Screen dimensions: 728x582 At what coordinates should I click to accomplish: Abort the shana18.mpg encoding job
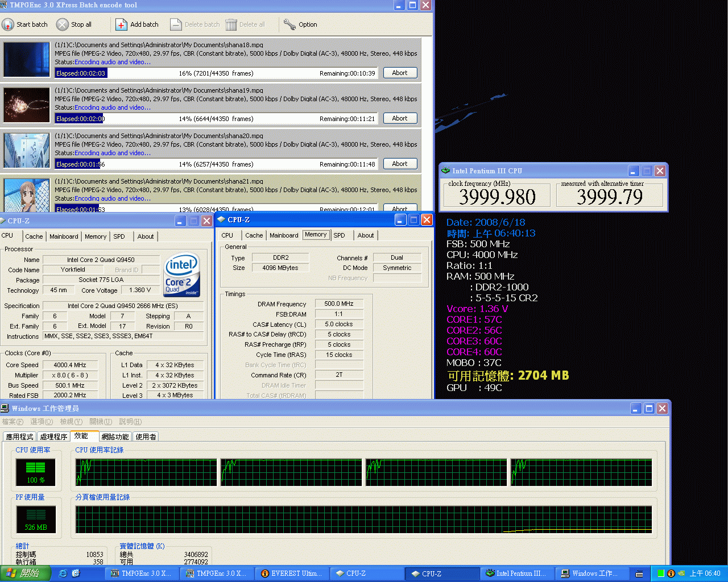(x=399, y=73)
